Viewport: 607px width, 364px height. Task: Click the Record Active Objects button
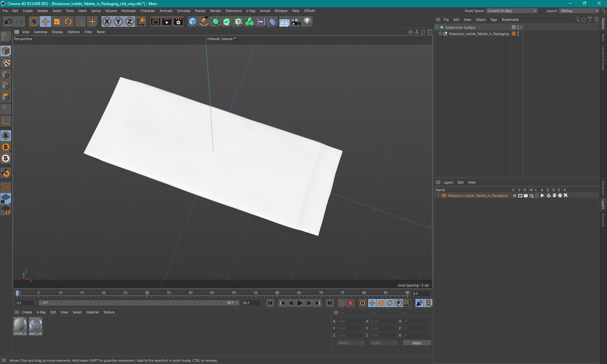342,303
